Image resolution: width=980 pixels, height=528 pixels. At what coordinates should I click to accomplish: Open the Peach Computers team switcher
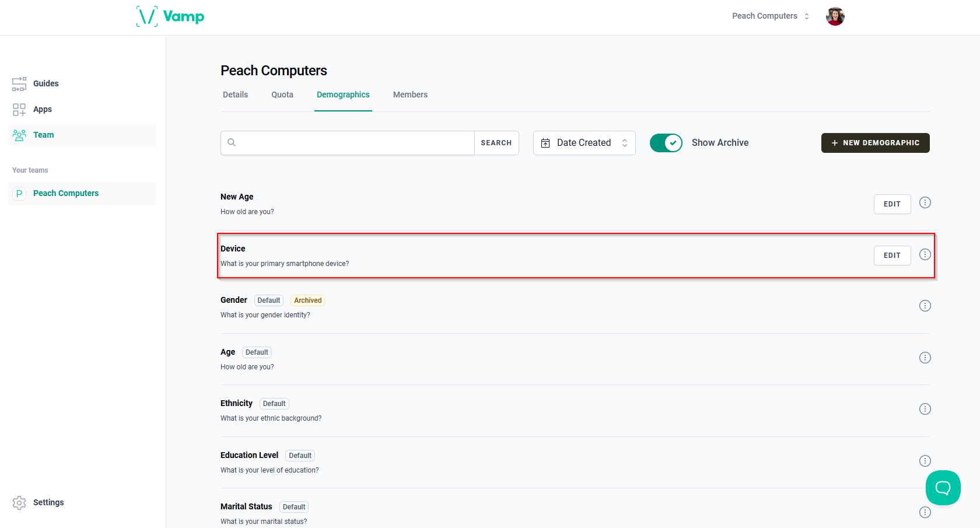coord(770,16)
